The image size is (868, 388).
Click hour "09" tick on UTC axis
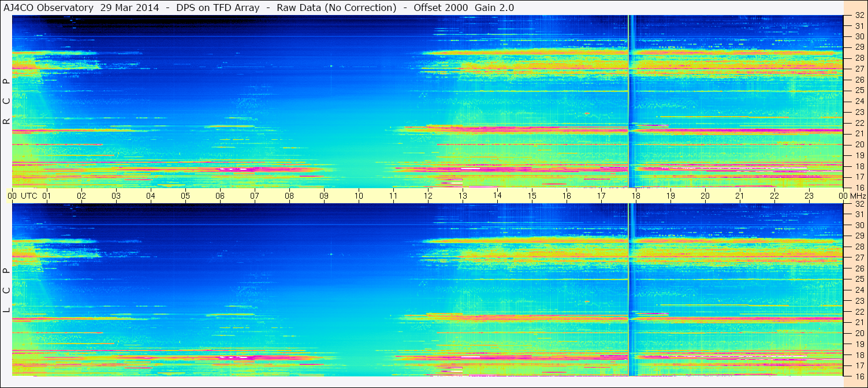[324, 196]
